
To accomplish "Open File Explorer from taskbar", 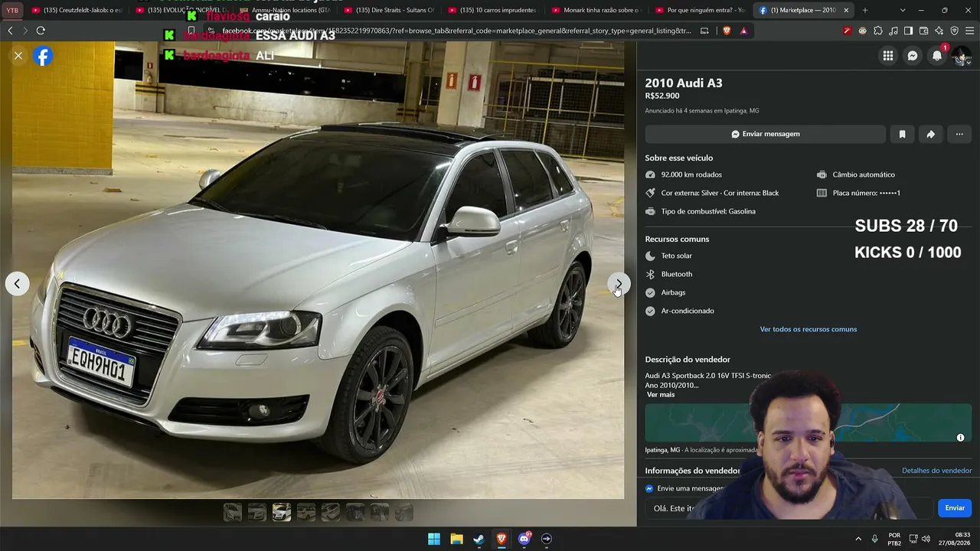I will (x=456, y=539).
